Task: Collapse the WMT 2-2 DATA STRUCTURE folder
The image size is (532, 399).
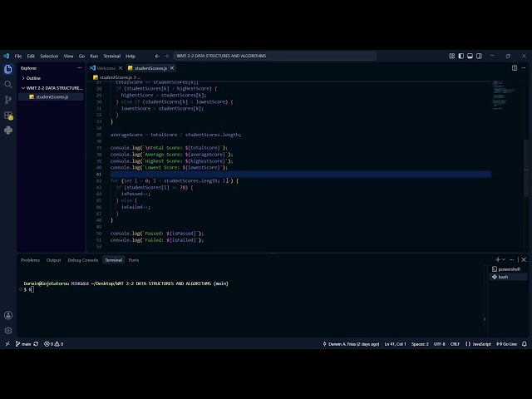Action: tap(51, 88)
